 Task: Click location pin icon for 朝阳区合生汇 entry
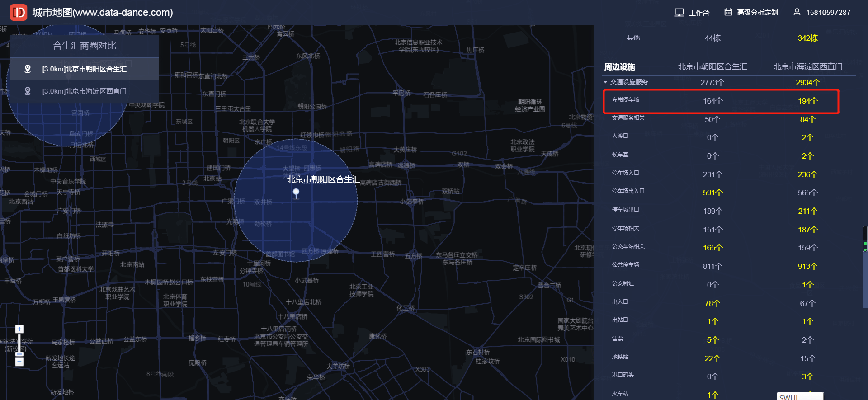tap(28, 69)
